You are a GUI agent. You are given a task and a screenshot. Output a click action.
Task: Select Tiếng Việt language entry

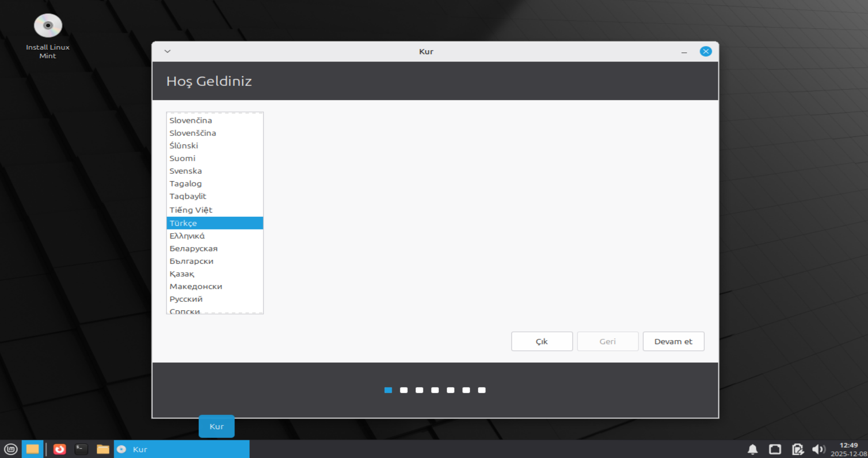coord(190,210)
